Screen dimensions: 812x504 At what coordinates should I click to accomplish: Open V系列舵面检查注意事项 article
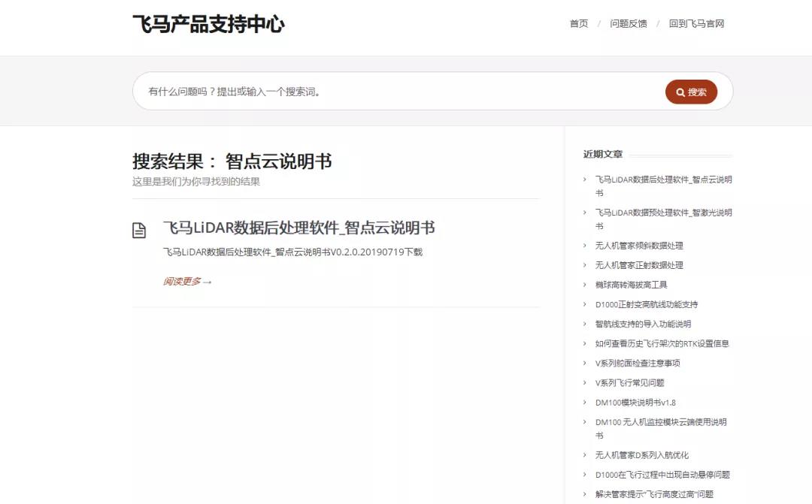click(637, 363)
